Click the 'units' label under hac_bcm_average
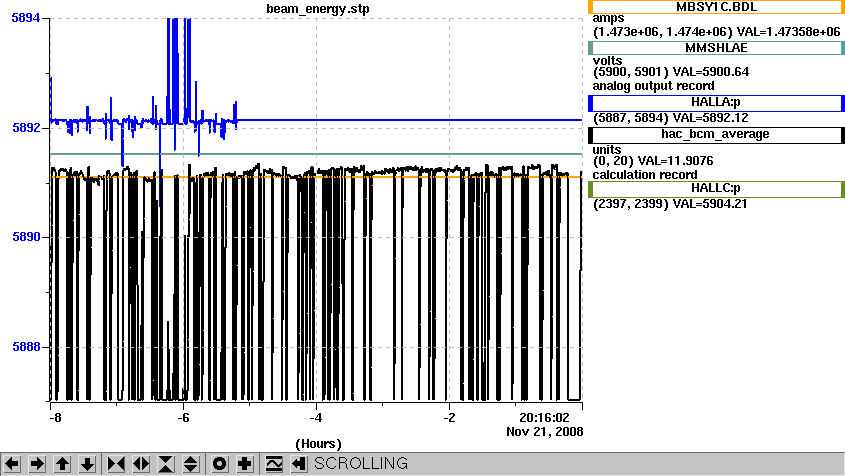This screenshot has width=845, height=476. [607, 150]
